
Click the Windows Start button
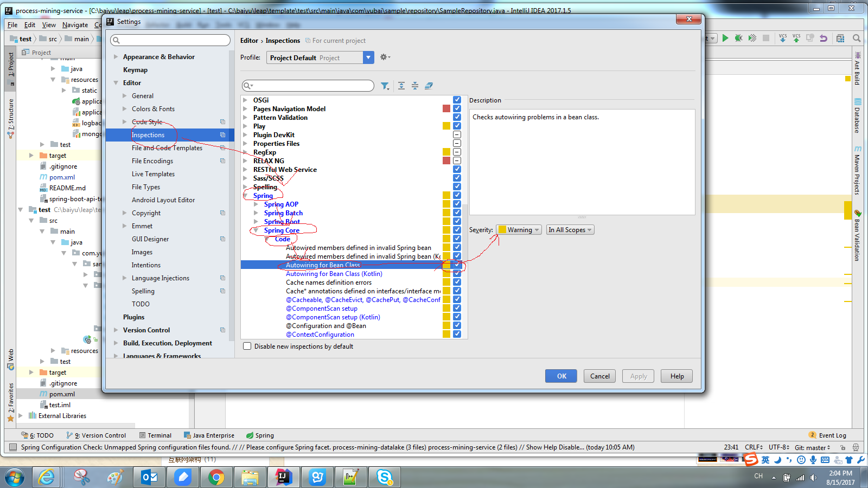tap(15, 477)
